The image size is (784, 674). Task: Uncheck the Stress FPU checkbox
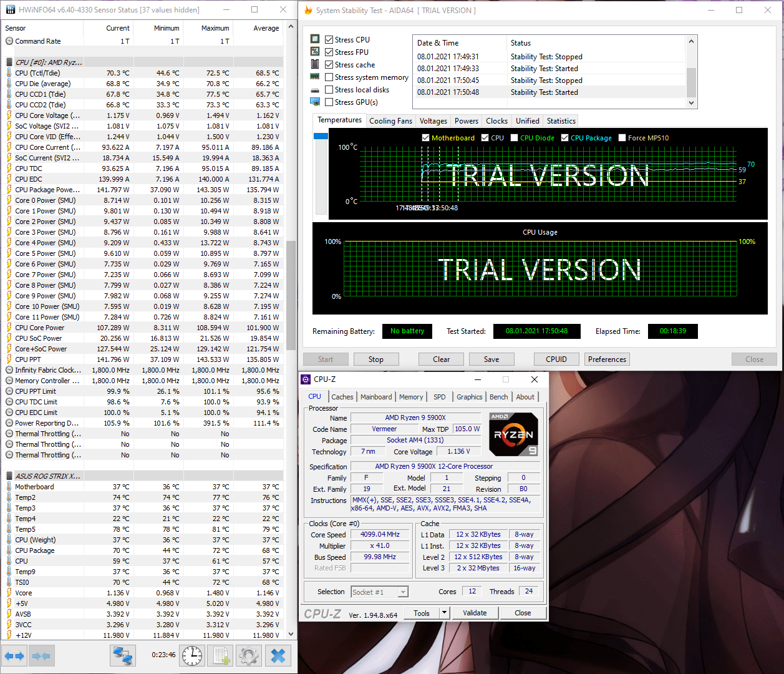[329, 52]
